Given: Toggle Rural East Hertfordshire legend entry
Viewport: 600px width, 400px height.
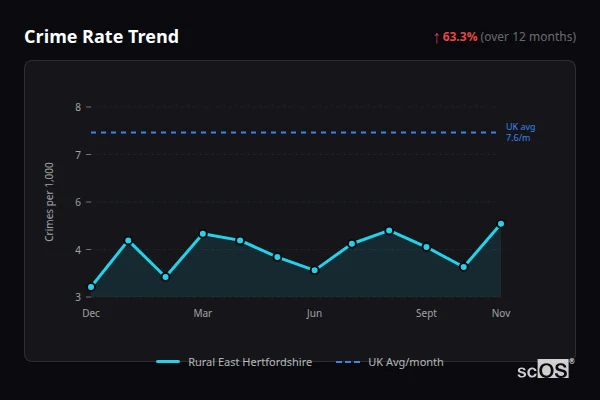Looking at the screenshot, I should (234, 362).
